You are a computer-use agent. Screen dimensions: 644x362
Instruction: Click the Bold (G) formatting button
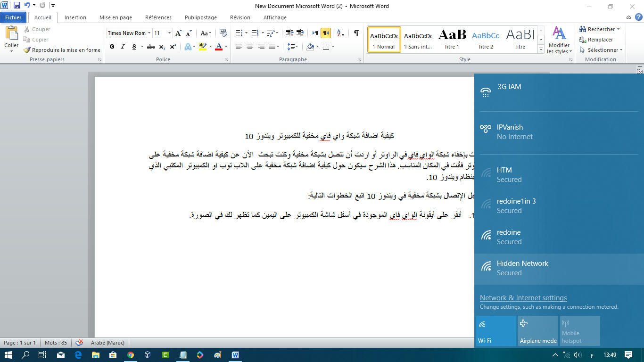(112, 47)
